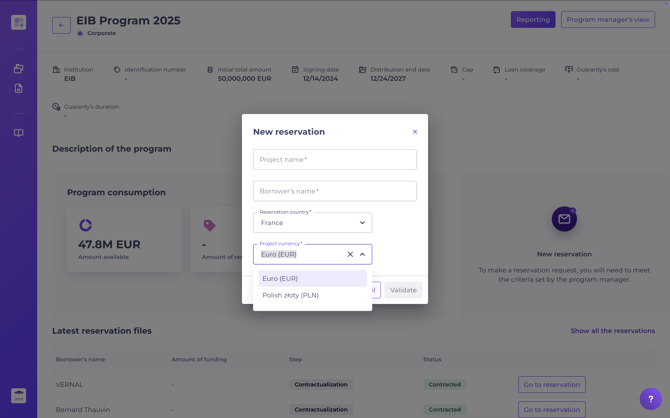Click the Project name input field

[x=335, y=159]
